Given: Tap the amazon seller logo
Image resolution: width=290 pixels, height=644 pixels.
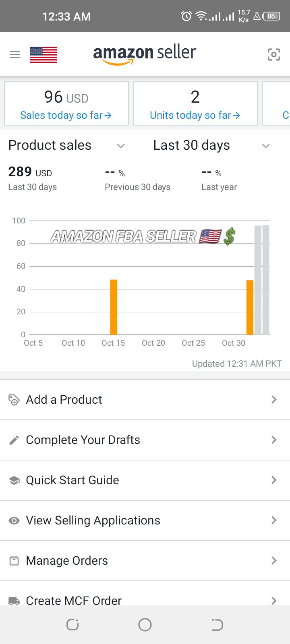Looking at the screenshot, I should click(145, 54).
